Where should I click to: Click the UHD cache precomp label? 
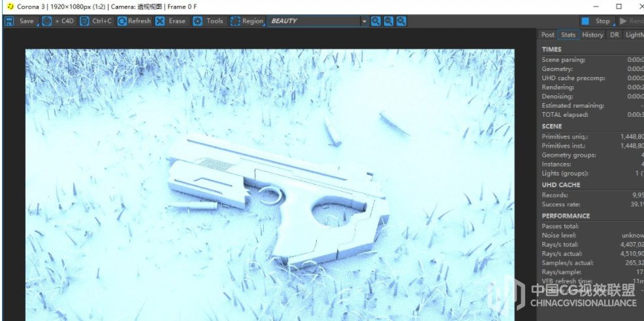click(573, 78)
